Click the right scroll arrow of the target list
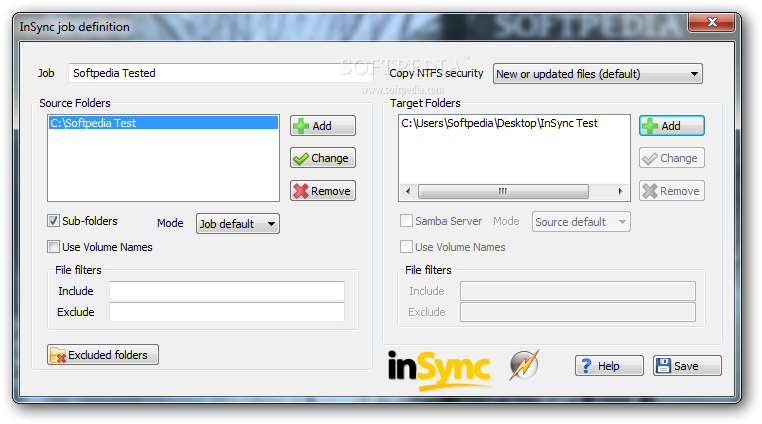 (x=621, y=191)
